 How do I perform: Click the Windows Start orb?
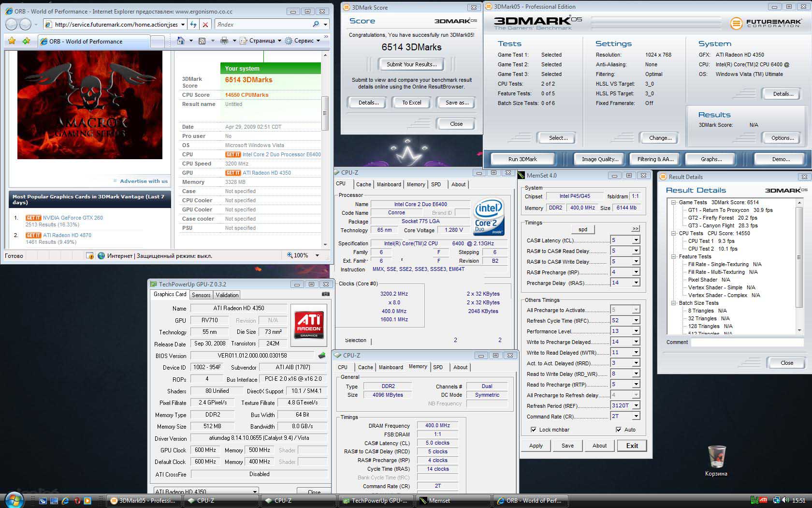[x=14, y=500]
